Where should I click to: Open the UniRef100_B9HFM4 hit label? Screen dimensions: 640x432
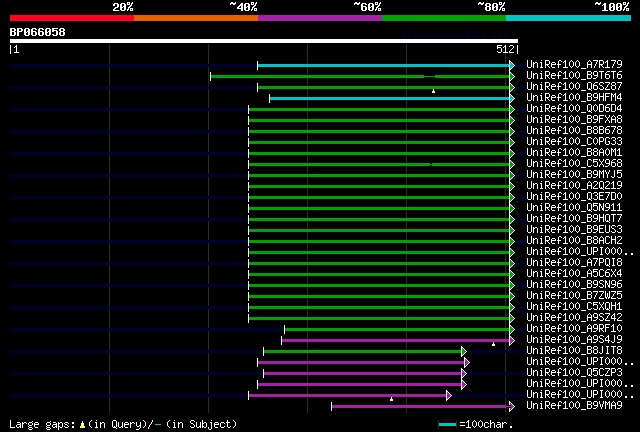point(574,98)
